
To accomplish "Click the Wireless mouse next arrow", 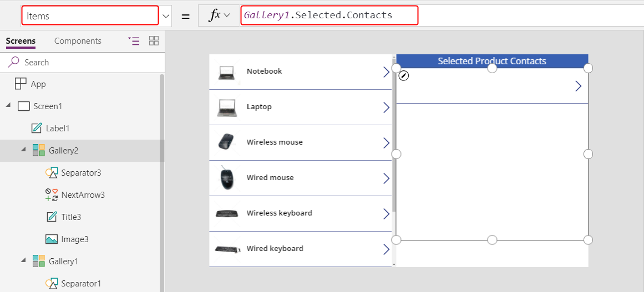I will pos(386,143).
